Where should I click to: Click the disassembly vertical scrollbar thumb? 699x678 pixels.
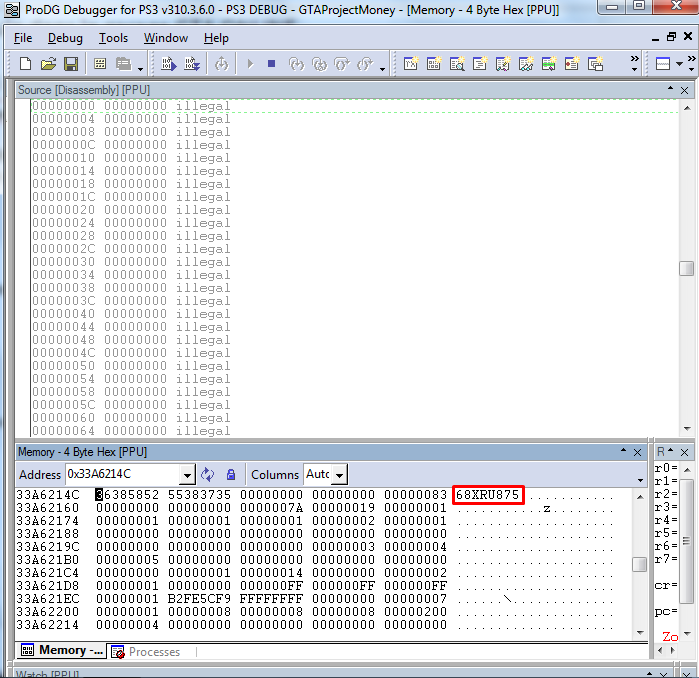687,268
